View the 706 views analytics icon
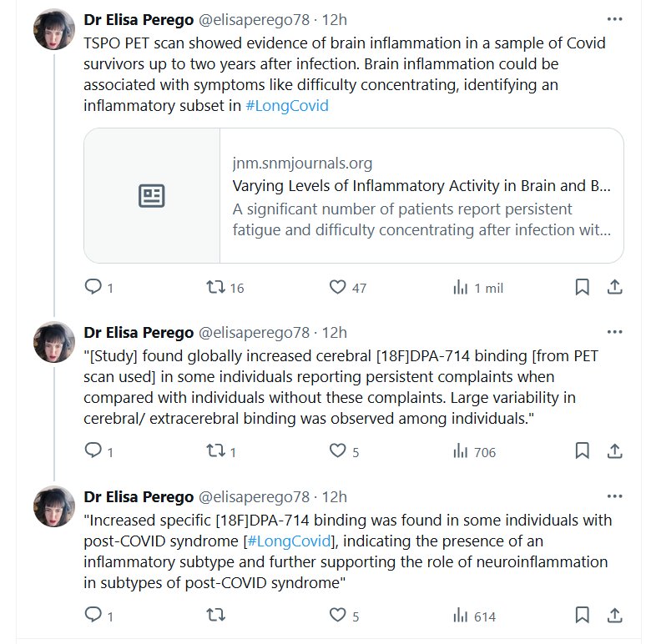This screenshot has height=644, width=646. 460,451
